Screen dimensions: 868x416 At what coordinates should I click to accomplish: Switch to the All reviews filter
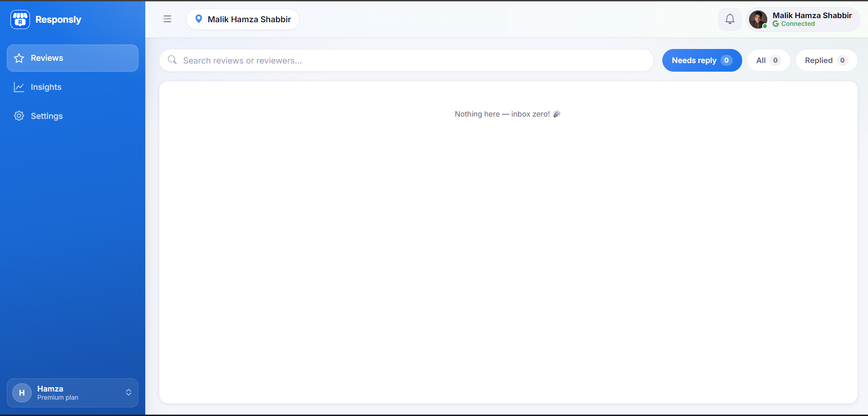pyautogui.click(x=769, y=60)
